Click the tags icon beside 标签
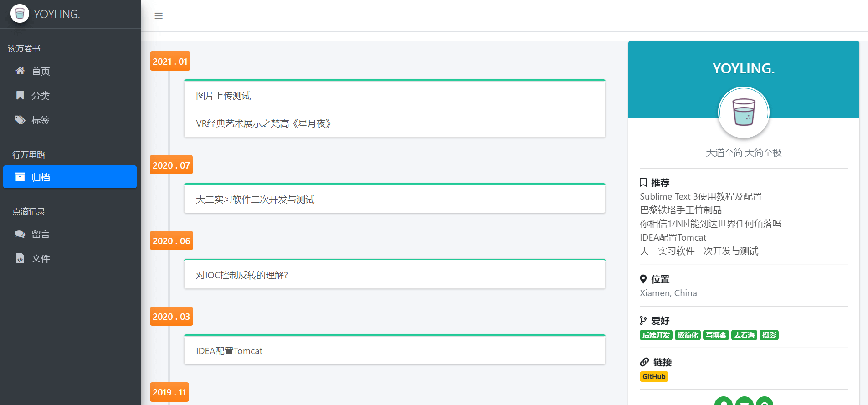 click(20, 120)
